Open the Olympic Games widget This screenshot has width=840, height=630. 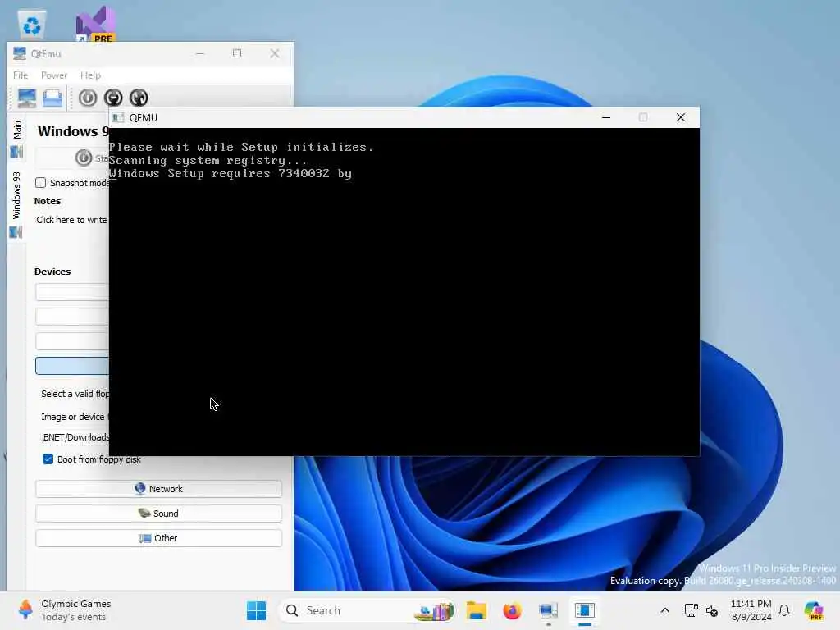[x=64, y=610]
